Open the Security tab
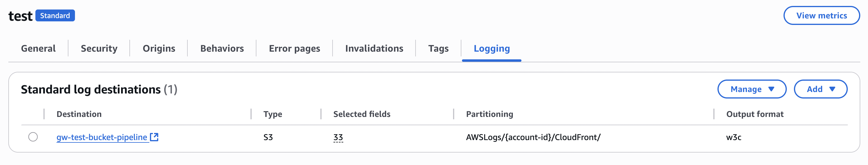The image size is (868, 165). click(99, 48)
